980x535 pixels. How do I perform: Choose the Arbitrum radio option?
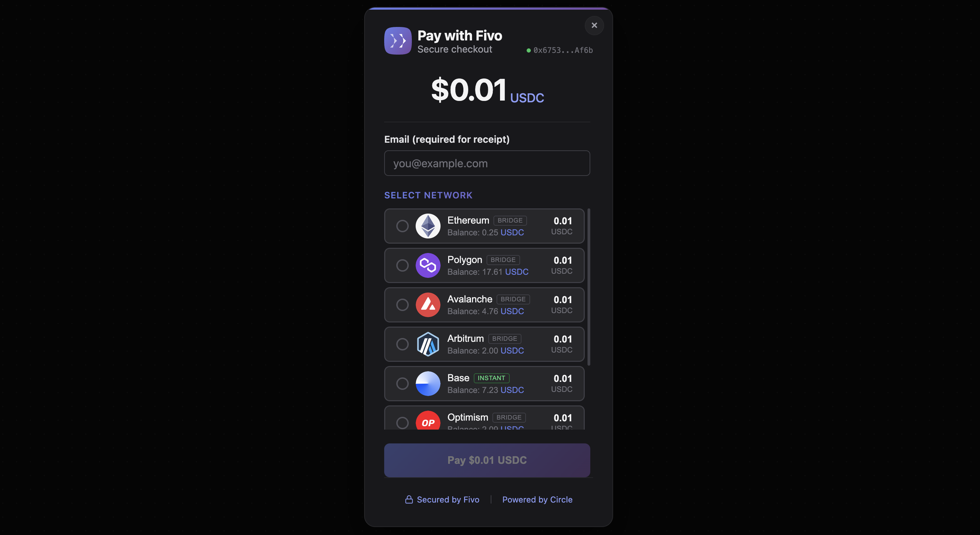tap(402, 344)
